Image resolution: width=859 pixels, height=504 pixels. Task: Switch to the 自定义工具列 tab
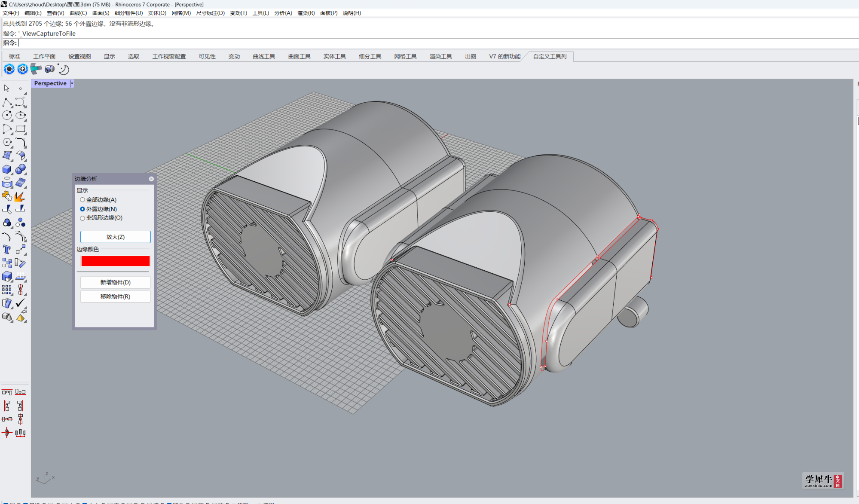click(550, 56)
